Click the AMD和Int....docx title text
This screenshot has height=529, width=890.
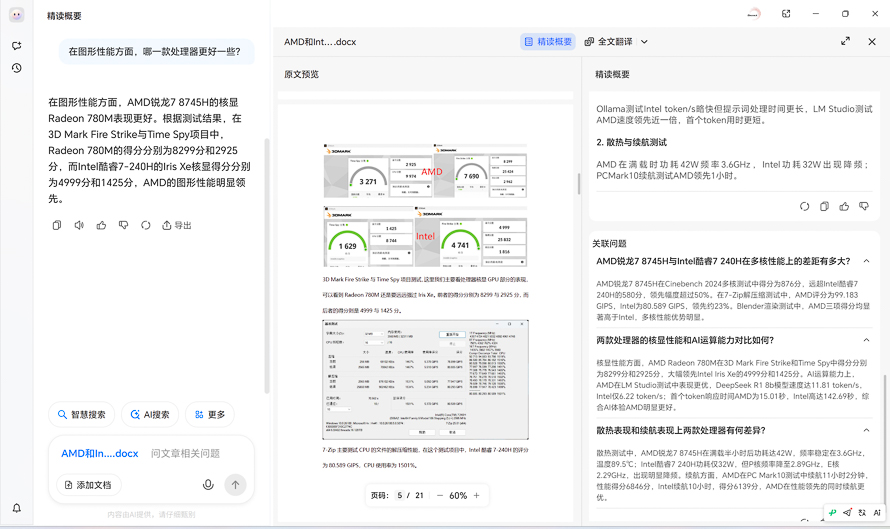point(320,42)
